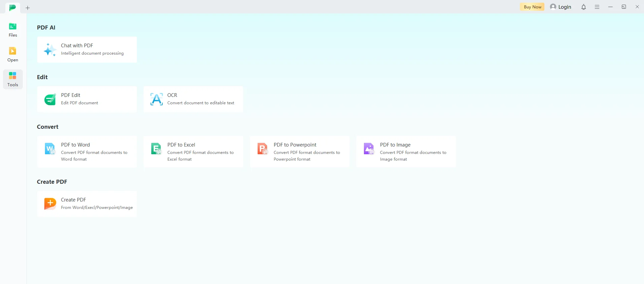
Task: Click 'From Word/Execl/Powerpoint/Image' description
Action: point(97,208)
